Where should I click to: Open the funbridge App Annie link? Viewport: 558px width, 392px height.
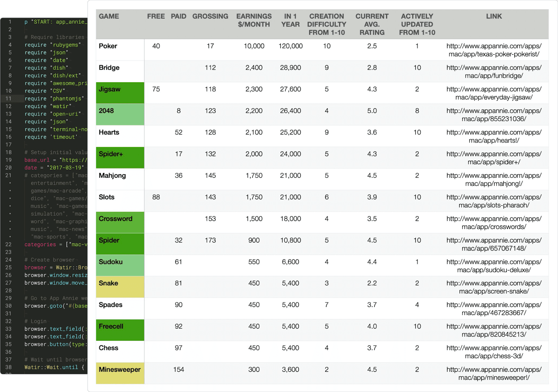pos(494,72)
